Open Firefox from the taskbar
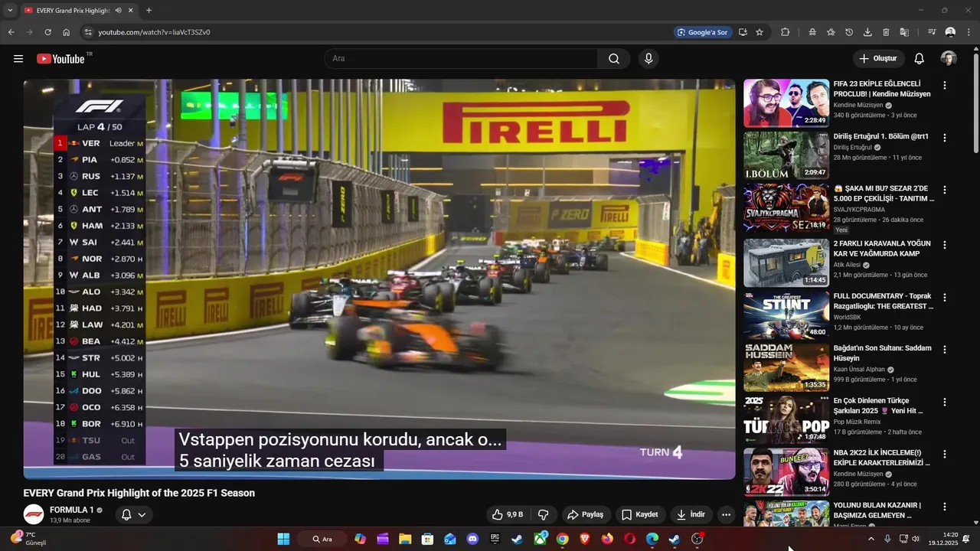The width and height of the screenshot is (980, 551). pos(607,539)
